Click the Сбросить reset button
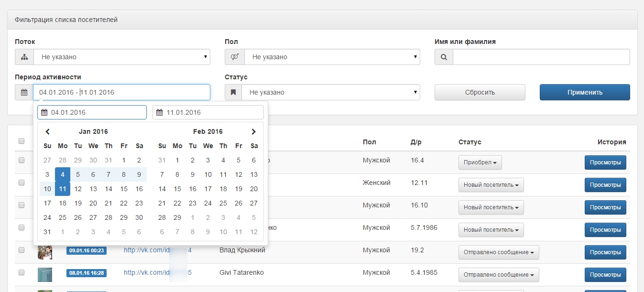Image resolution: width=644 pixels, height=292 pixels. [480, 93]
